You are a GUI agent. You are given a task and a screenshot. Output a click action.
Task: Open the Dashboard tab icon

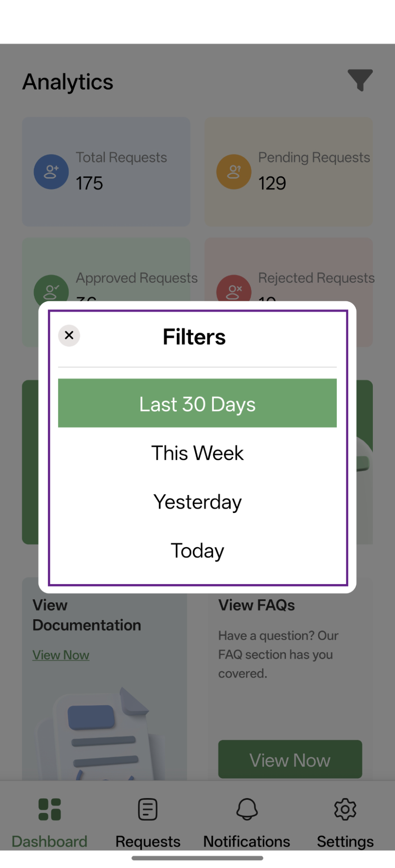pyautogui.click(x=50, y=809)
